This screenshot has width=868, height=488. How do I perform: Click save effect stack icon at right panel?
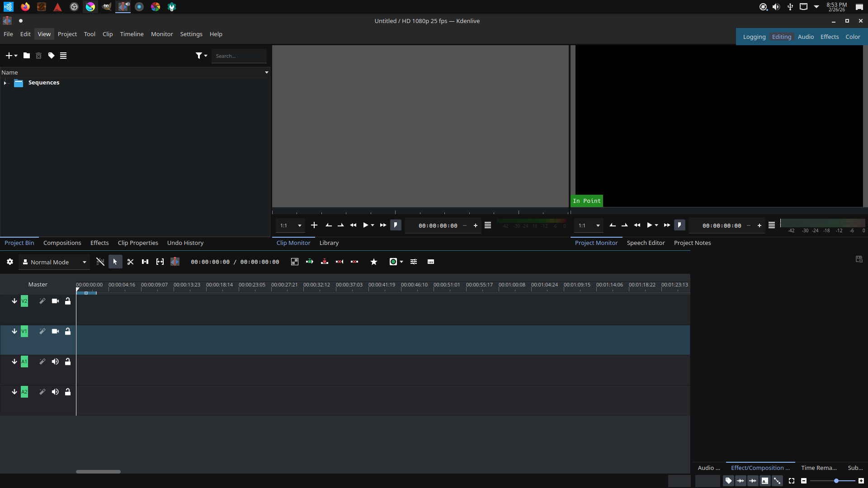[x=859, y=259]
